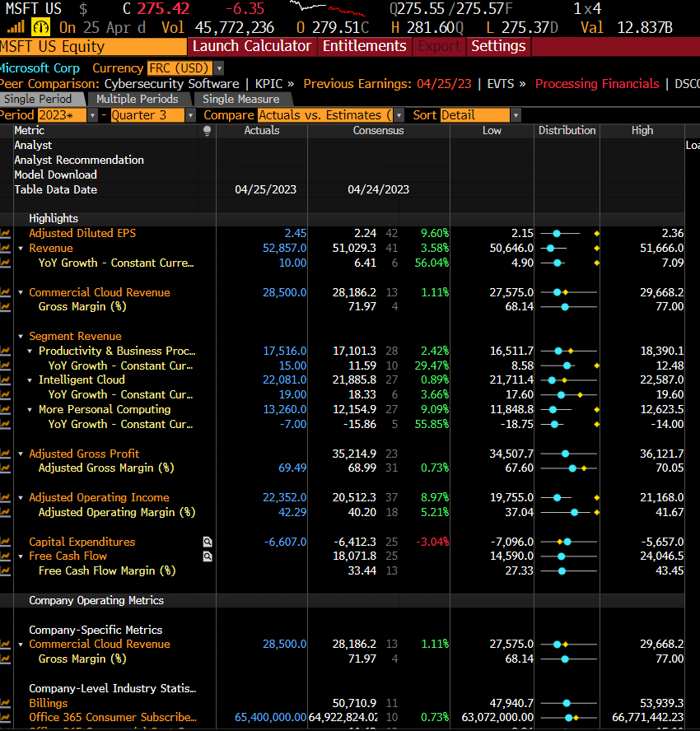Screen dimensions: 700x731
Task: Click the Billings distribution range
Action: (x=569, y=703)
